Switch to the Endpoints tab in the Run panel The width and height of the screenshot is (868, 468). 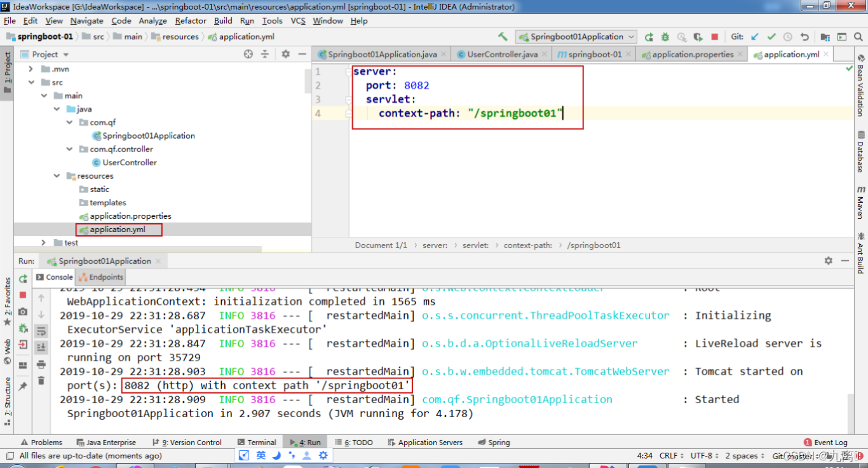point(100,277)
